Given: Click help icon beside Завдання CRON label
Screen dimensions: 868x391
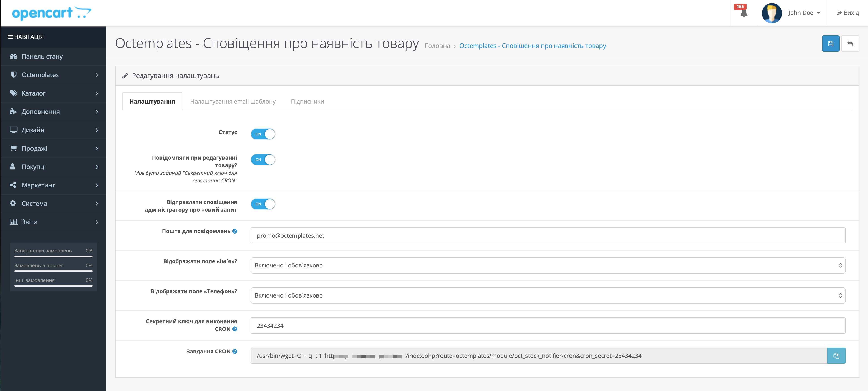Looking at the screenshot, I should click(235, 351).
